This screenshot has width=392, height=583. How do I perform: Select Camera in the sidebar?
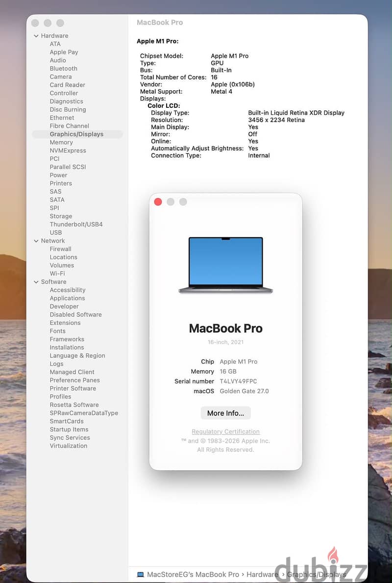pos(61,76)
